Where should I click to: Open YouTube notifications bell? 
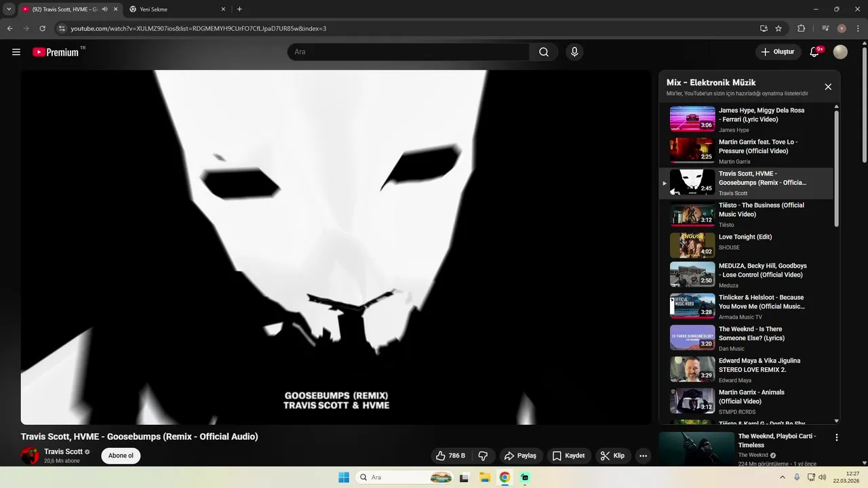pos(815,52)
